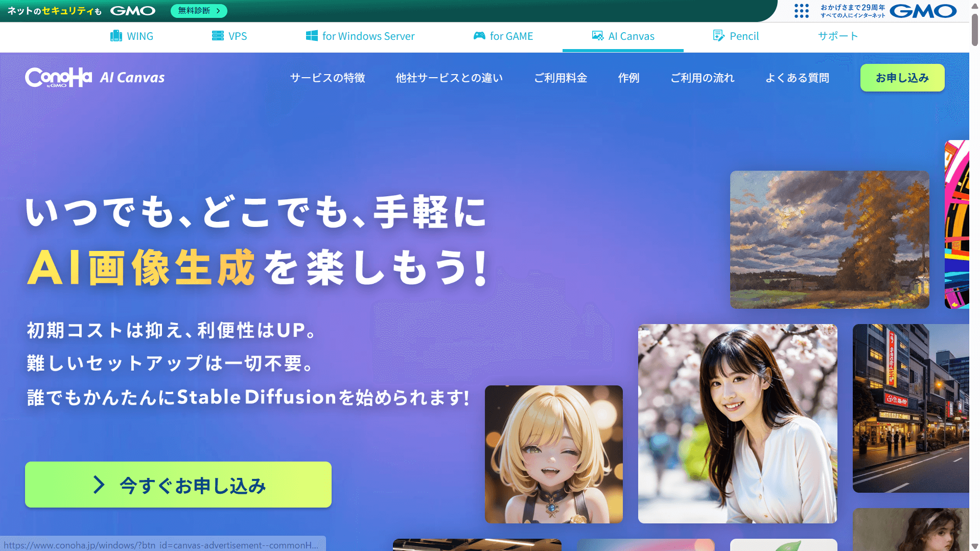
Task: Click the VPS server rack icon
Action: (x=218, y=36)
